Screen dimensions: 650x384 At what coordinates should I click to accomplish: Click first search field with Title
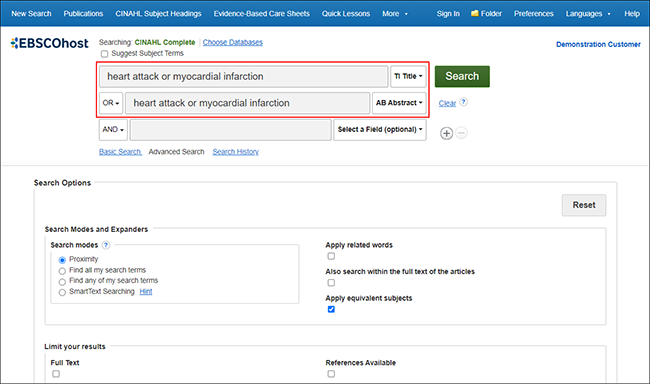coord(244,76)
